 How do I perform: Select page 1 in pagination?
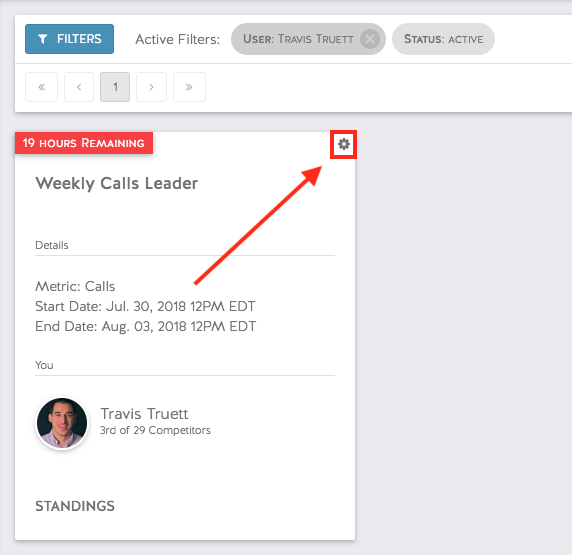point(115,87)
